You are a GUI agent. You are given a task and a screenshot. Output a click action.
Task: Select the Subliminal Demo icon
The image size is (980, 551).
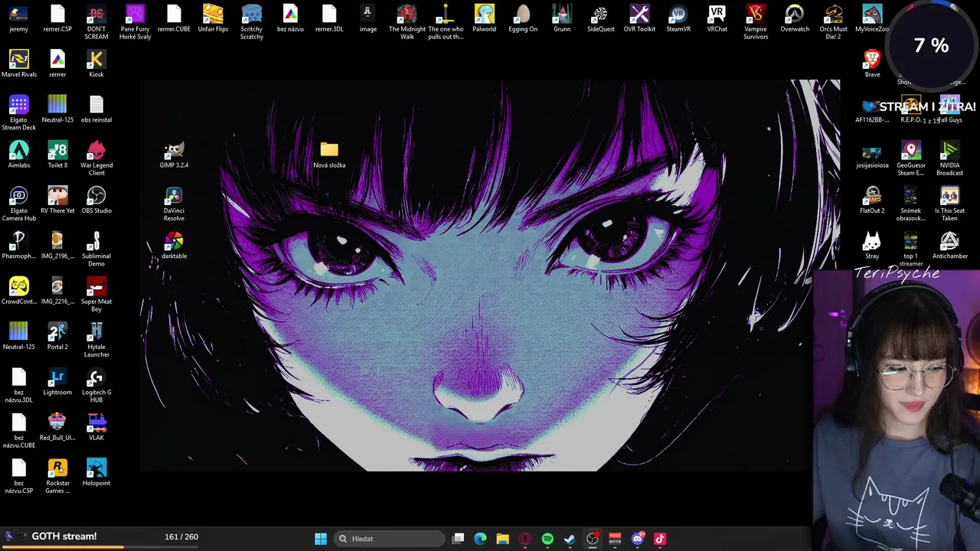tap(96, 249)
